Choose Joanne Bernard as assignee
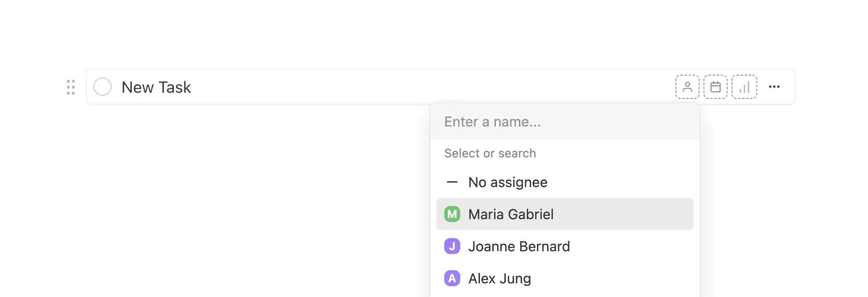 pos(519,247)
